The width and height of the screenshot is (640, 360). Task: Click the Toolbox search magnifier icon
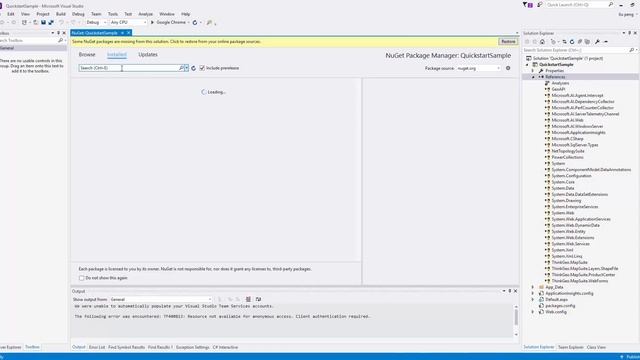point(60,40)
